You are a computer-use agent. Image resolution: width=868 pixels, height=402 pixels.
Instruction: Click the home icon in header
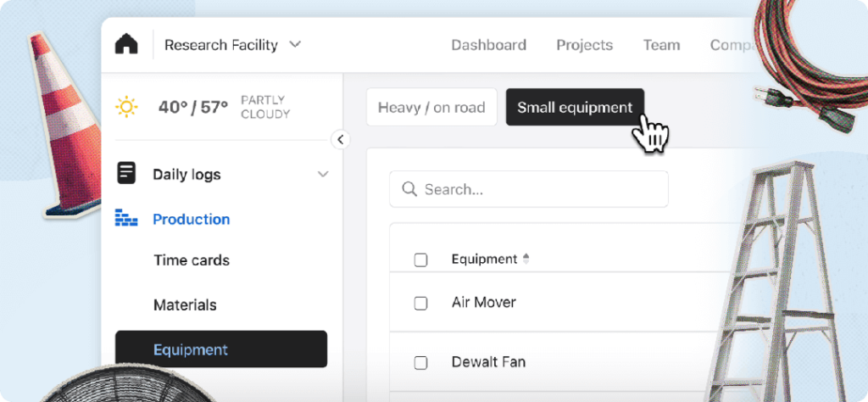[x=126, y=44]
